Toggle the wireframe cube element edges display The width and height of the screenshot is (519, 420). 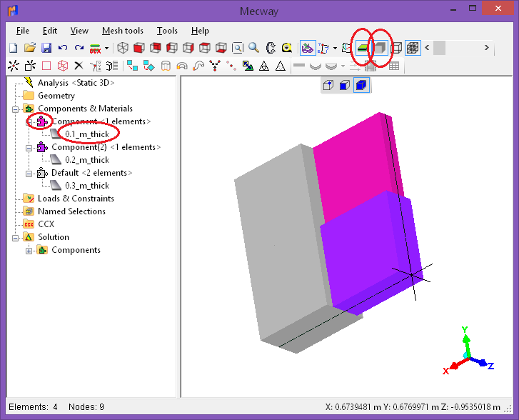click(x=396, y=49)
